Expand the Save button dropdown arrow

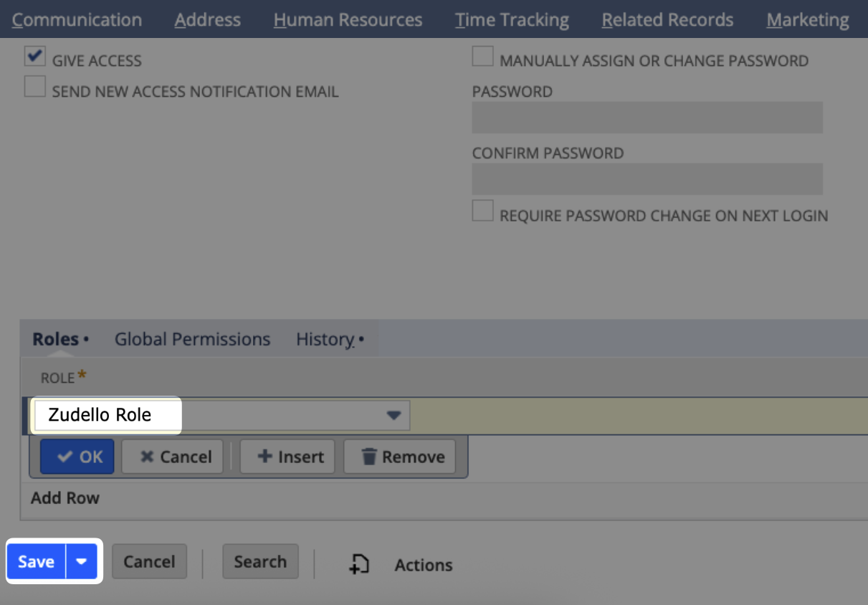pyautogui.click(x=82, y=561)
